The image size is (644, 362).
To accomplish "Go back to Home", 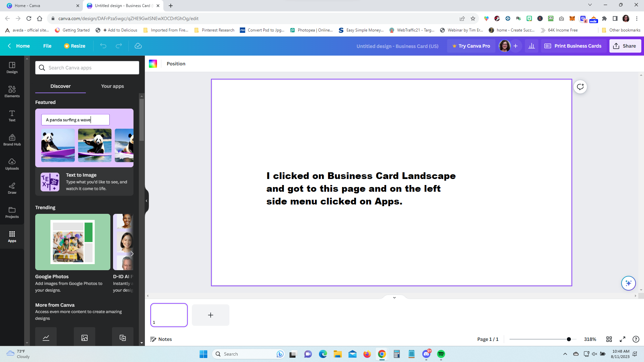I will 19,46.
